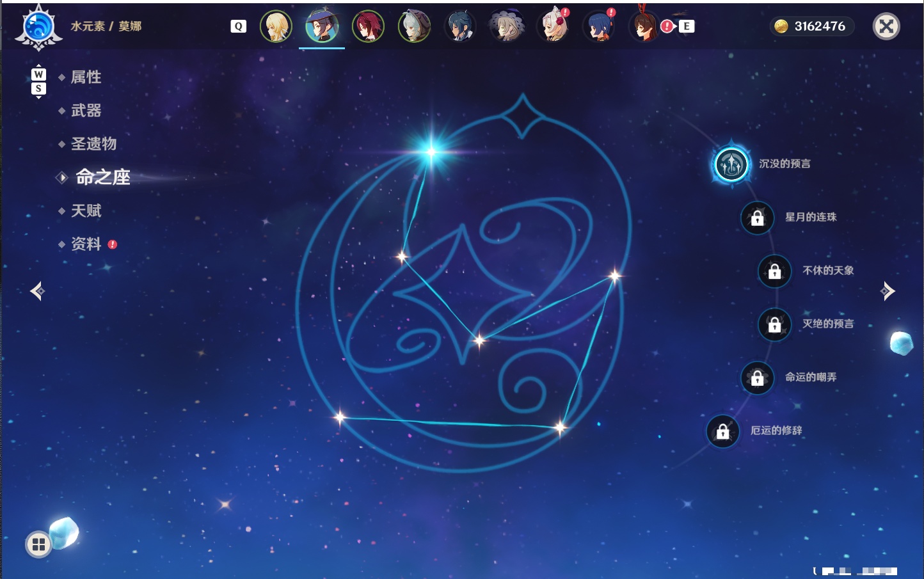Select the grey-haired character with hat avatar
Image resolution: width=924 pixels, height=579 pixels.
pyautogui.click(x=506, y=26)
